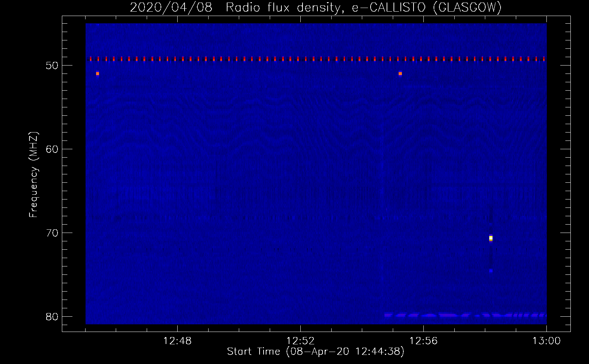Click the 13:00 time tick label

coord(546,341)
